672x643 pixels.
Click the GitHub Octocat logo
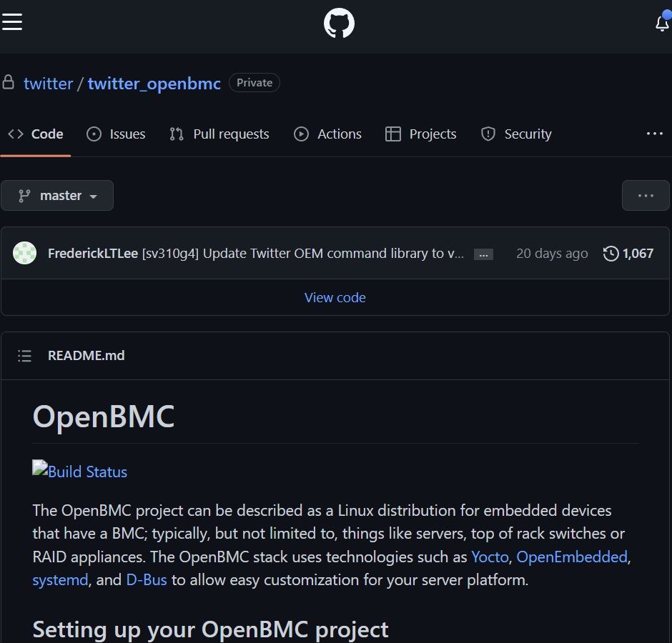pyautogui.click(x=339, y=23)
